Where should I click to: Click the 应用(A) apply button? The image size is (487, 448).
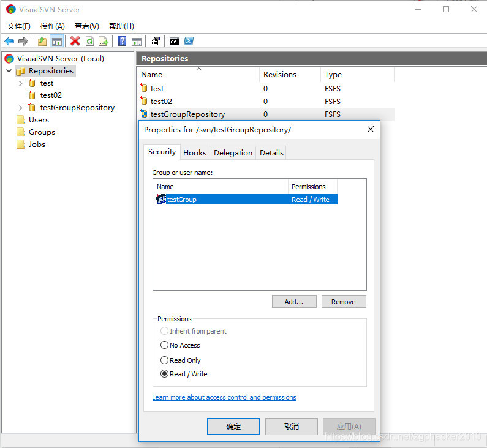coord(349,427)
